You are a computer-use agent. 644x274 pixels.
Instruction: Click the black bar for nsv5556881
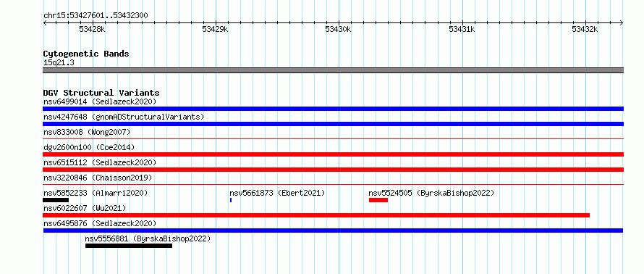pyautogui.click(x=129, y=246)
